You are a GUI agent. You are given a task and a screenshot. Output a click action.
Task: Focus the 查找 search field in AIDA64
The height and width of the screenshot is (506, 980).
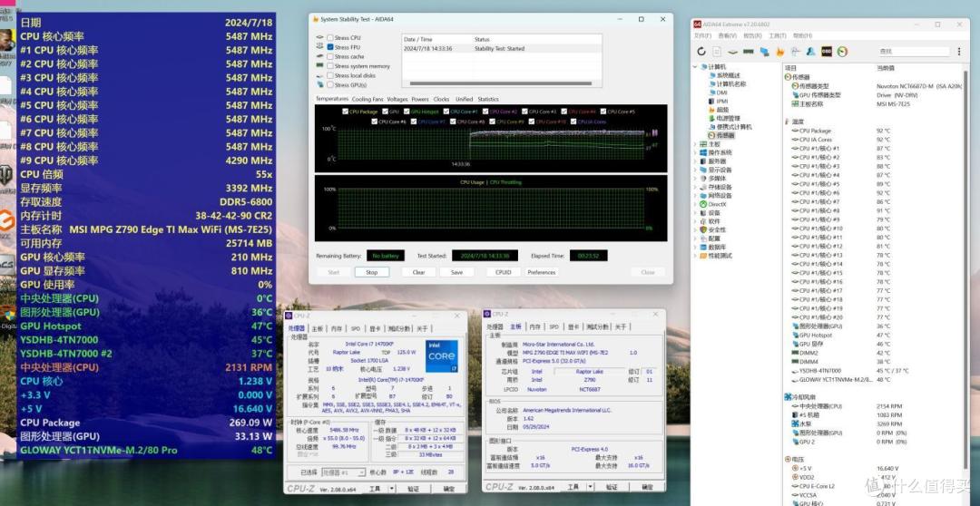[913, 51]
